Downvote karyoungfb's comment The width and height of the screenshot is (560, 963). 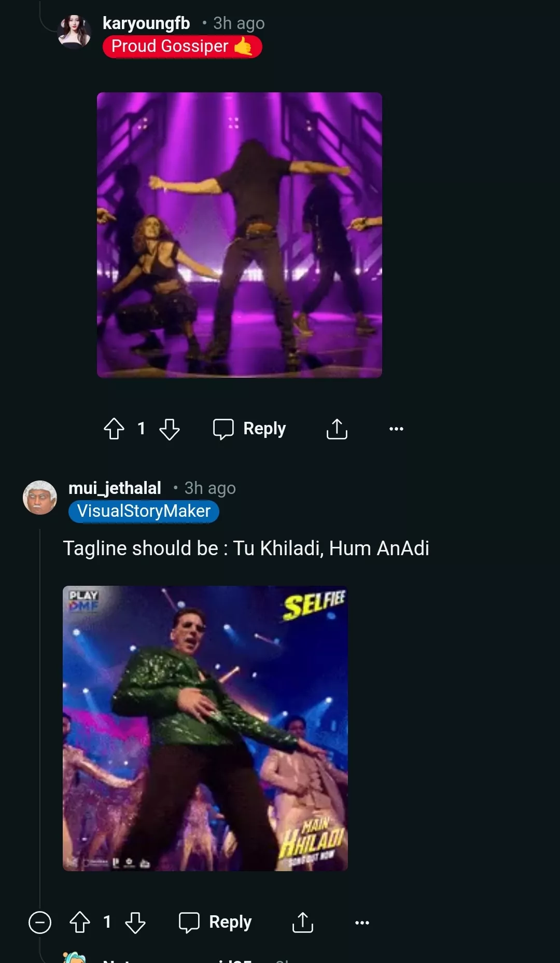coord(169,429)
